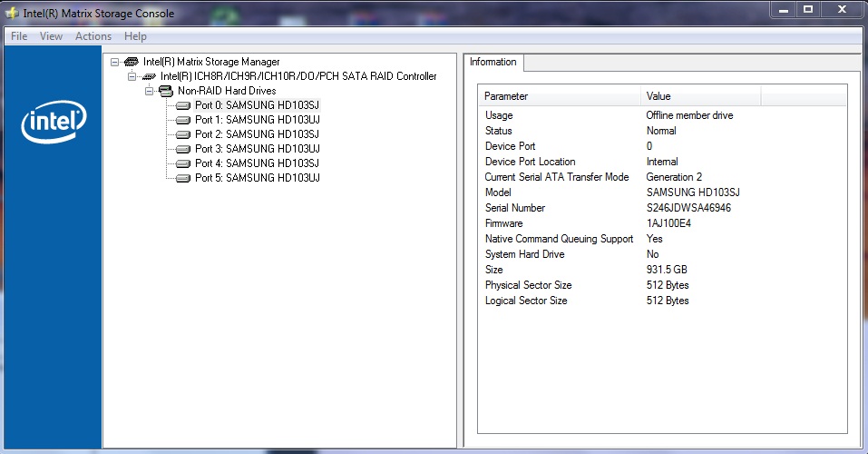Click the Matrix Storage Manager chip icon

point(132,62)
